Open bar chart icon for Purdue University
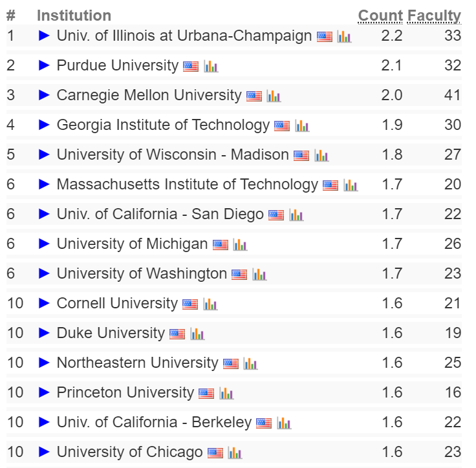 pyautogui.click(x=211, y=66)
